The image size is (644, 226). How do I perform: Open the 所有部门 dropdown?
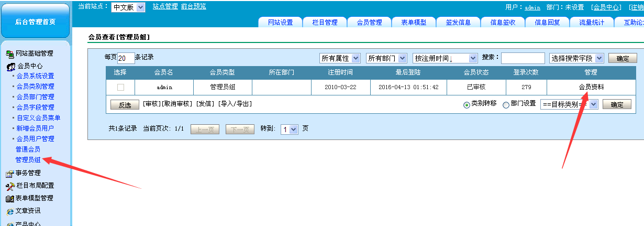(387, 58)
